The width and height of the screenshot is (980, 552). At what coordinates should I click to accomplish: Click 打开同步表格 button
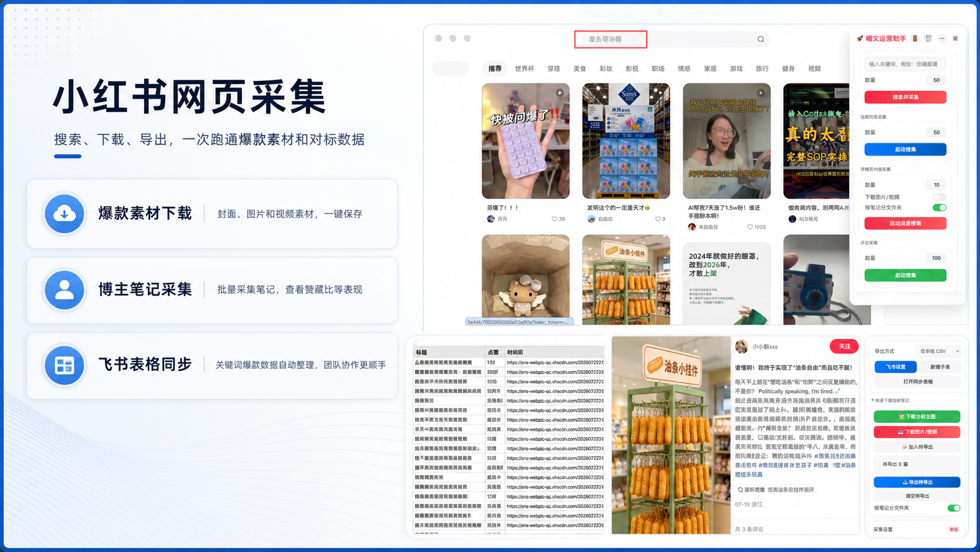coord(917,382)
